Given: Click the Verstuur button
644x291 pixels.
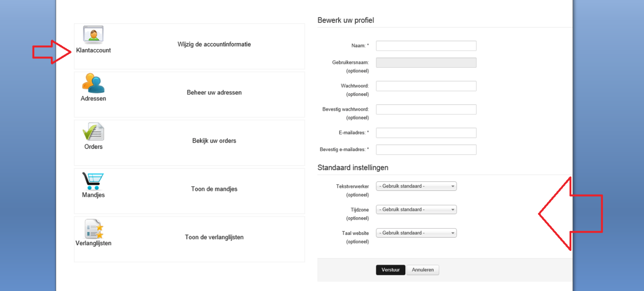Looking at the screenshot, I should click(391, 270).
